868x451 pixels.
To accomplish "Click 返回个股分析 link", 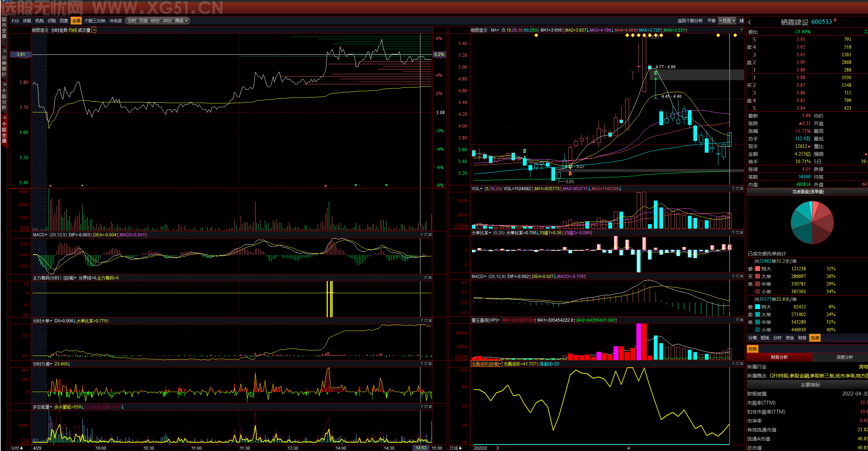I will click(x=690, y=21).
